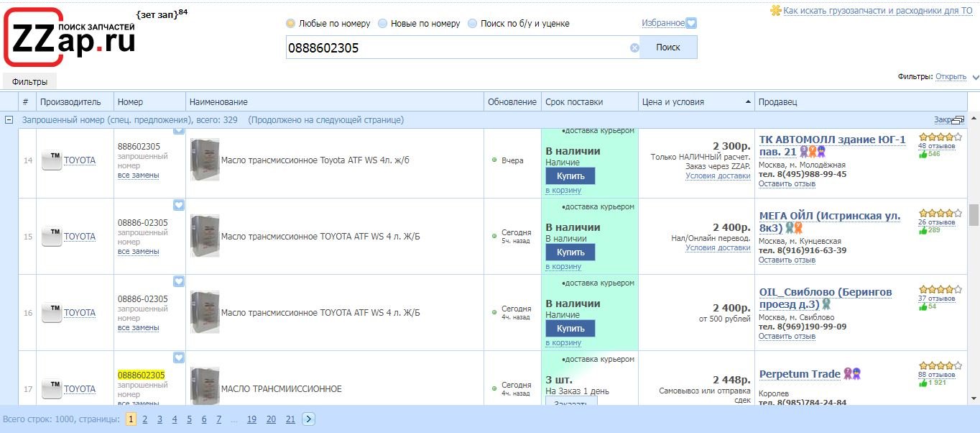Click the Toyota TM brand icon in row 14

pyautogui.click(x=52, y=160)
